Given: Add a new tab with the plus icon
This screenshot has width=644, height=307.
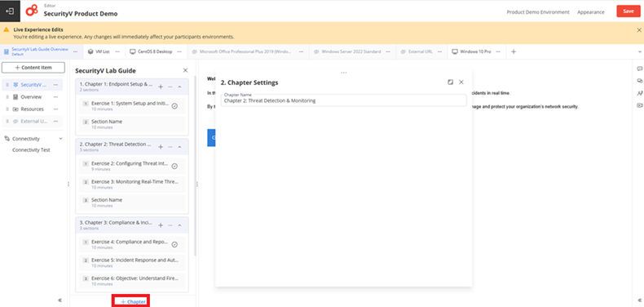Looking at the screenshot, I should click(x=514, y=52).
